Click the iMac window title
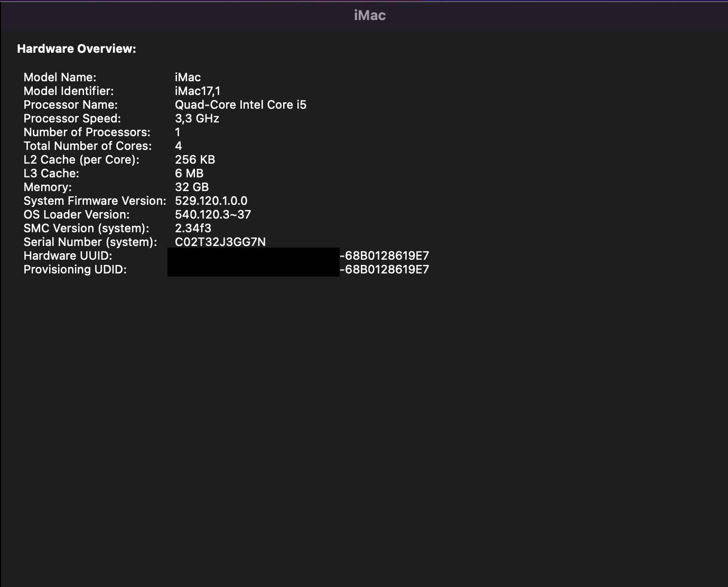 click(369, 15)
